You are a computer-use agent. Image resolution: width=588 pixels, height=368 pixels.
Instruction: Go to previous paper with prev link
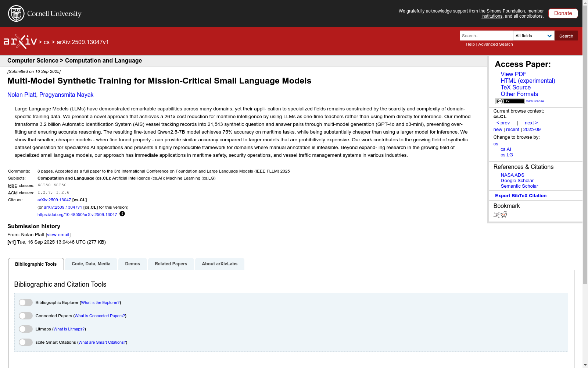pyautogui.click(x=503, y=123)
